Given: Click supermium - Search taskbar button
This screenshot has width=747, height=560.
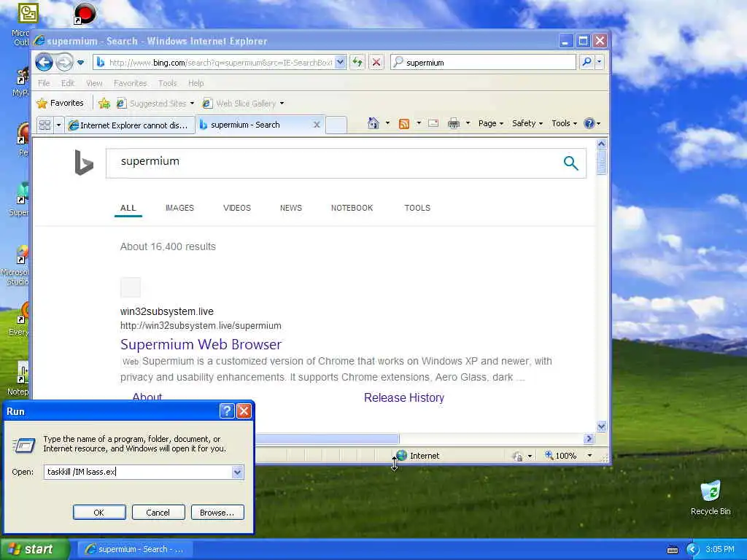Looking at the screenshot, I should tap(135, 549).
